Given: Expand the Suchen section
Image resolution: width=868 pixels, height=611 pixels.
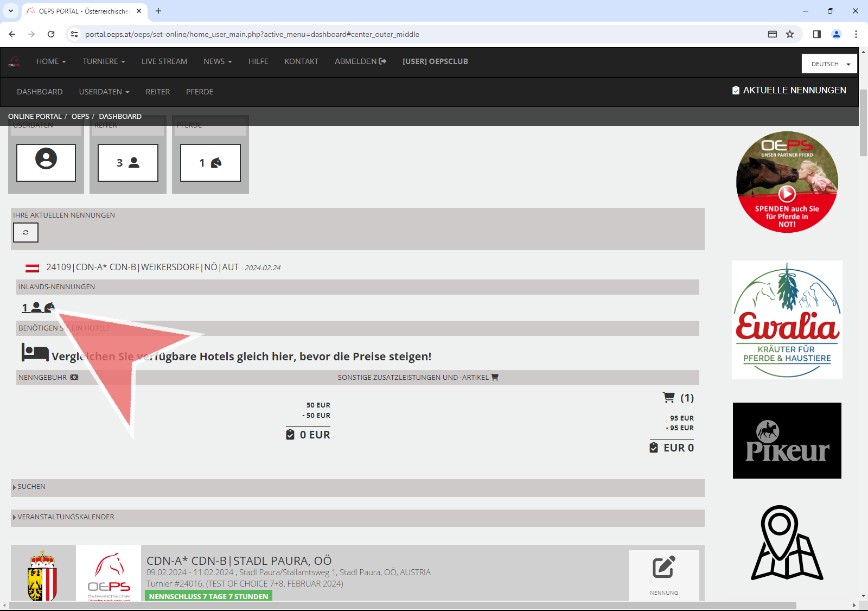Looking at the screenshot, I should (x=31, y=487).
